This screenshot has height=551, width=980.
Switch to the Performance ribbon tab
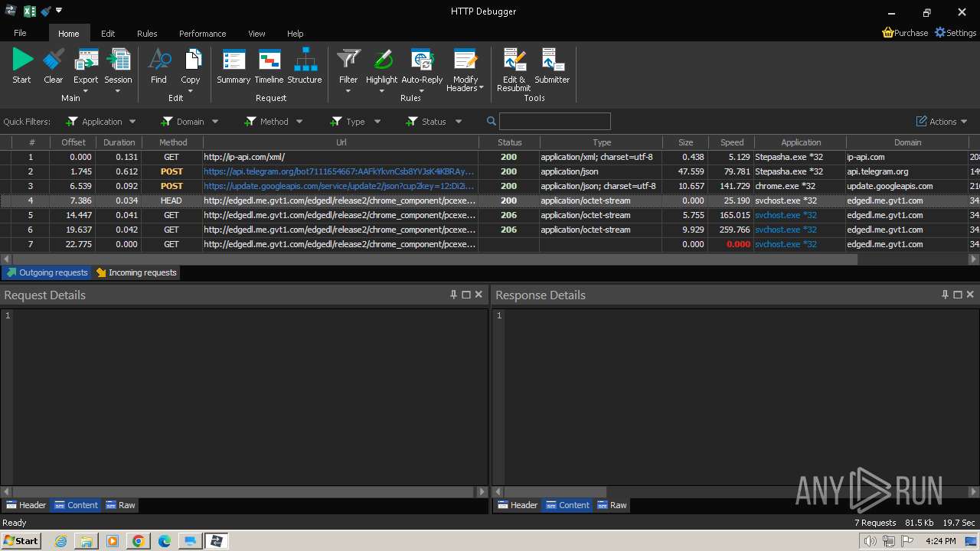[203, 34]
